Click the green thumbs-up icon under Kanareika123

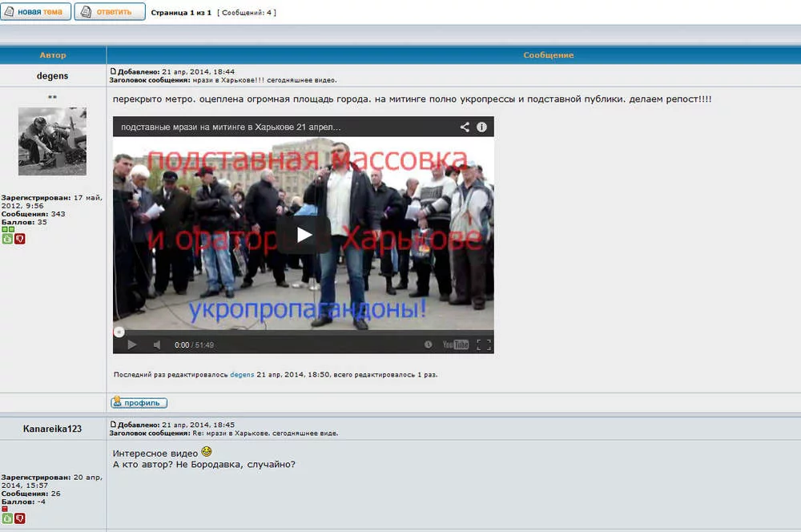coord(7,518)
